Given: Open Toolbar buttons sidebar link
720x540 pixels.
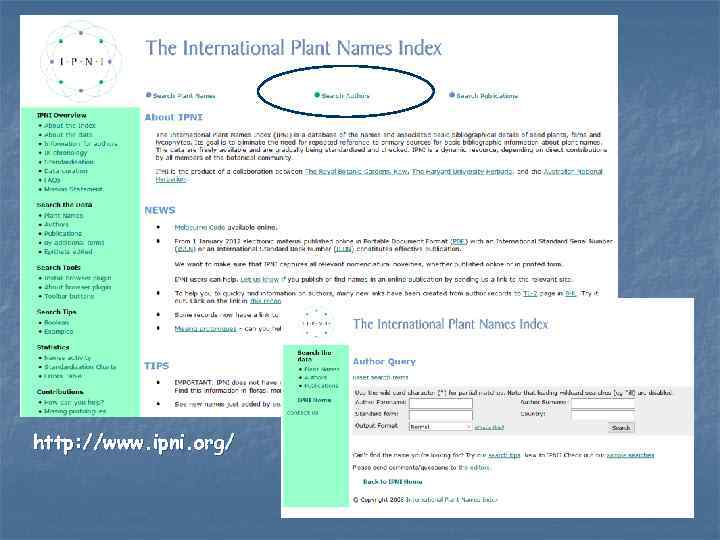Looking at the screenshot, I should coord(69,296).
